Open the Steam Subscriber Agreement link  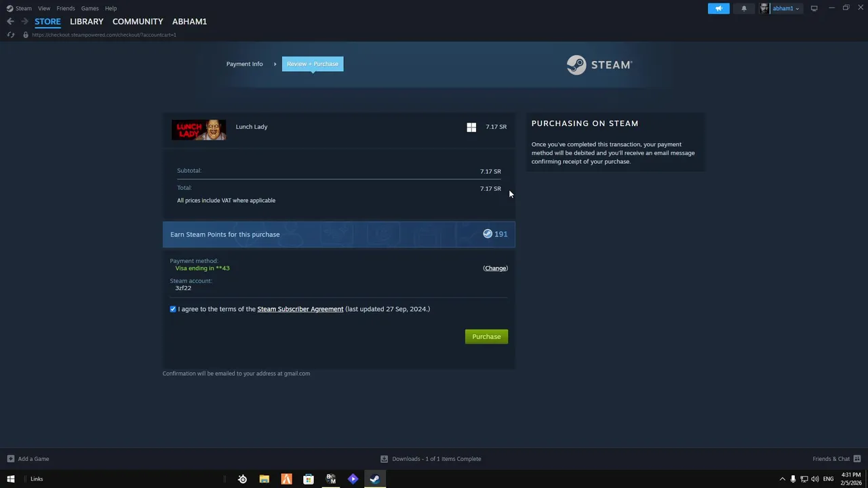tap(300, 309)
